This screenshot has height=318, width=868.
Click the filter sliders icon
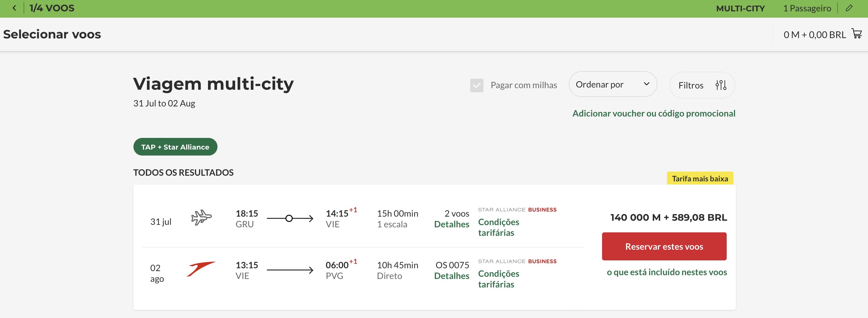(x=721, y=85)
